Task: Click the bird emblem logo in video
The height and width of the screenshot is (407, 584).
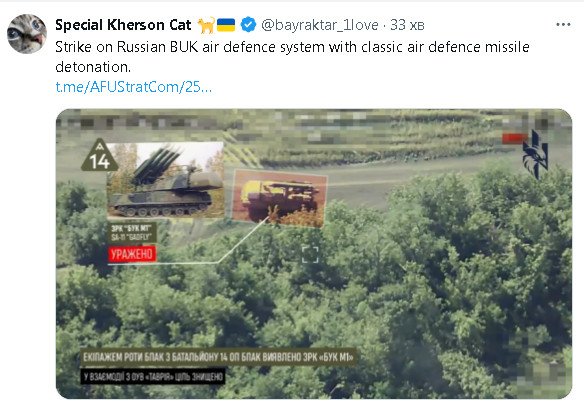Action: pos(535,155)
